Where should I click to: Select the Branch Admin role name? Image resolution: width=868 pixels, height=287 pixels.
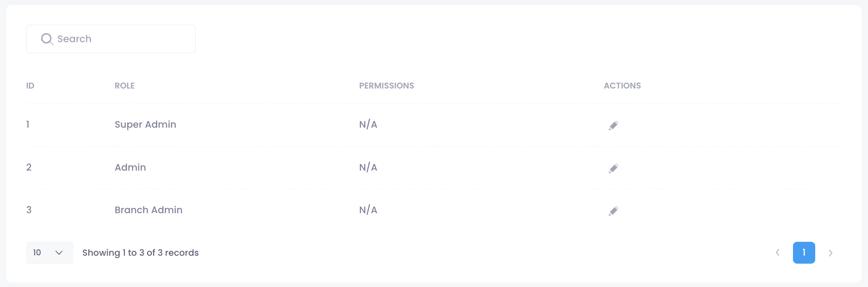point(148,210)
